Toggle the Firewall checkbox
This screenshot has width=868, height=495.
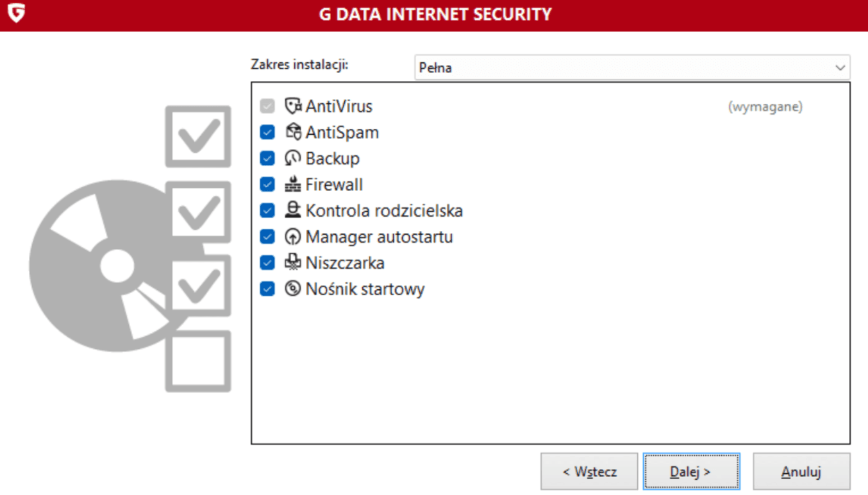[267, 184]
